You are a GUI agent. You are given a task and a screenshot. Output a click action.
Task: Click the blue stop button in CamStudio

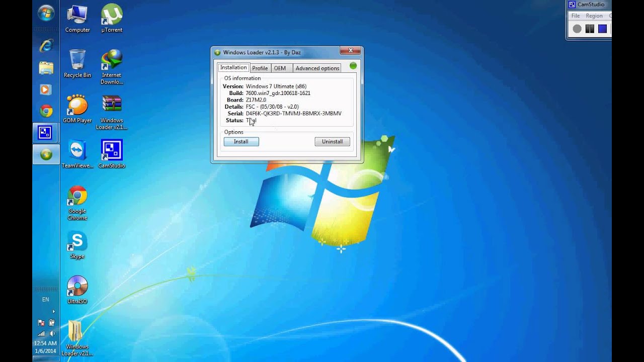click(x=602, y=29)
